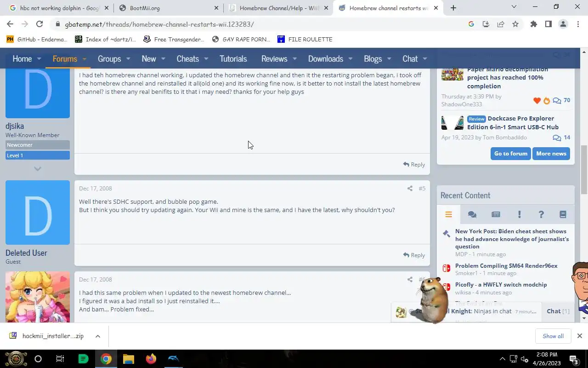Open Problem Compiling SM64 Render96ex thread
The width and height of the screenshot is (588, 368).
point(506,266)
